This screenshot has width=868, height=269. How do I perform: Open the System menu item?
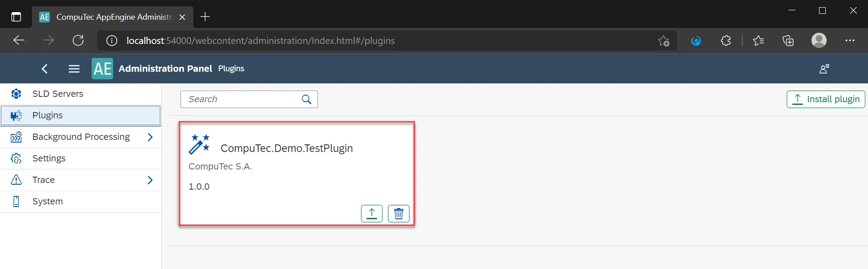click(81, 201)
